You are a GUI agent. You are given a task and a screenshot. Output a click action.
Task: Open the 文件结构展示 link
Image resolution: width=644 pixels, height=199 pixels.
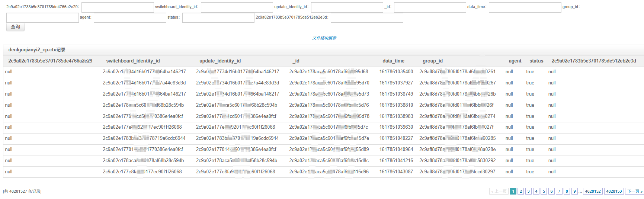coord(324,38)
